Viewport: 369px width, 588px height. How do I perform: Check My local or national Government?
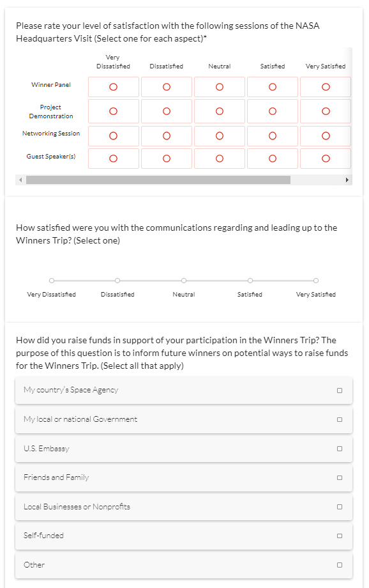(x=184, y=420)
